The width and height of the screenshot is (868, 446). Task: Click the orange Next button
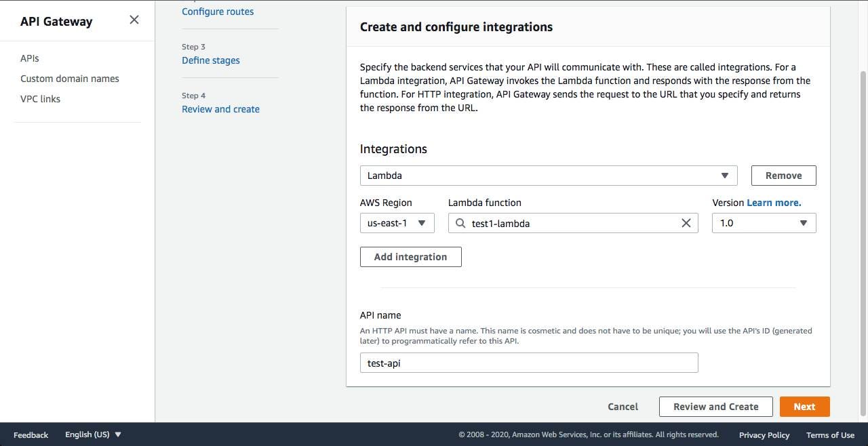coord(804,407)
